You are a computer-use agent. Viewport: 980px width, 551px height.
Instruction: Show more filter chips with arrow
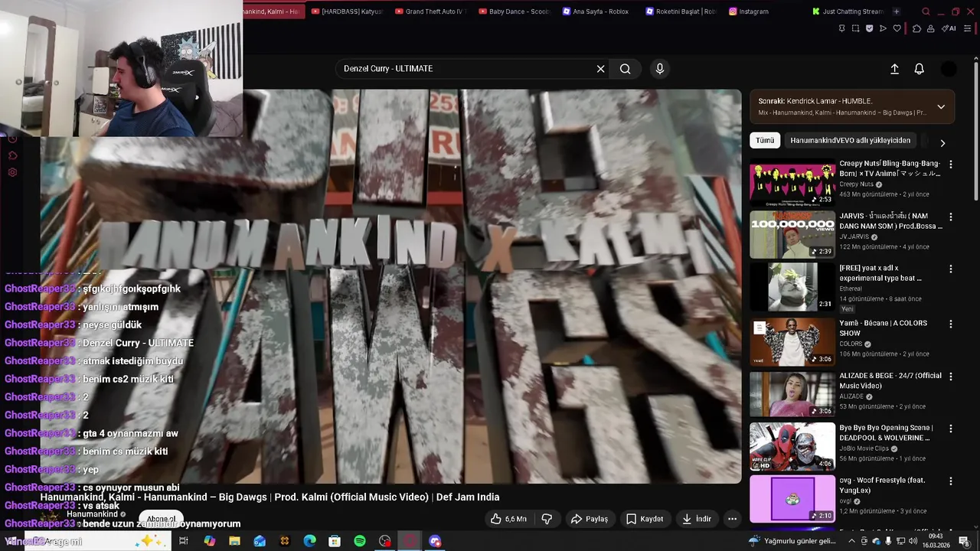click(942, 143)
